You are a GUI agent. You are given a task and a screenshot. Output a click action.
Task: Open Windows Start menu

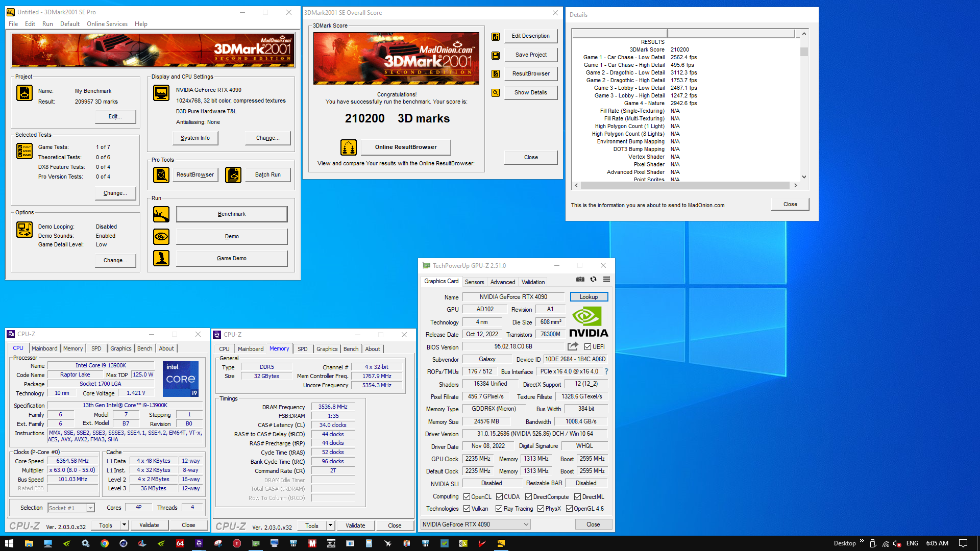(x=9, y=543)
